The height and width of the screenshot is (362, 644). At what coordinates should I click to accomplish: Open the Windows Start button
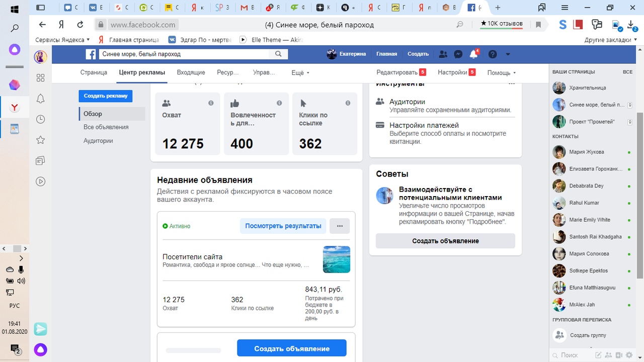[15, 9]
